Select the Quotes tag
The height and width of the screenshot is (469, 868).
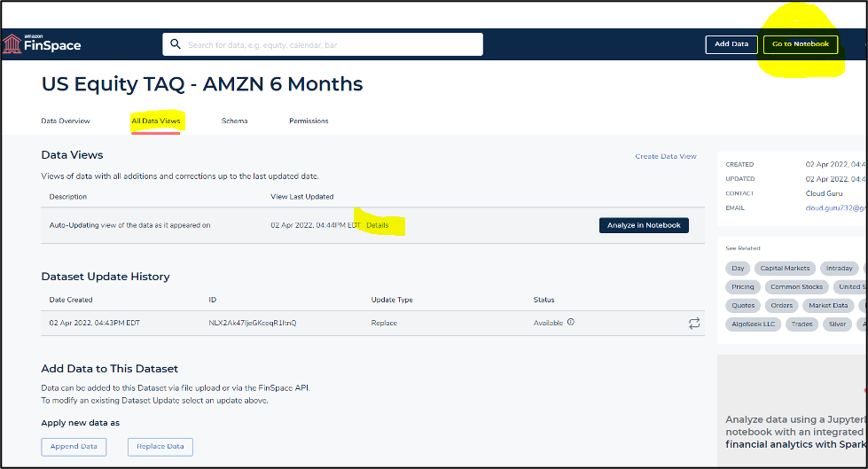pyautogui.click(x=743, y=306)
